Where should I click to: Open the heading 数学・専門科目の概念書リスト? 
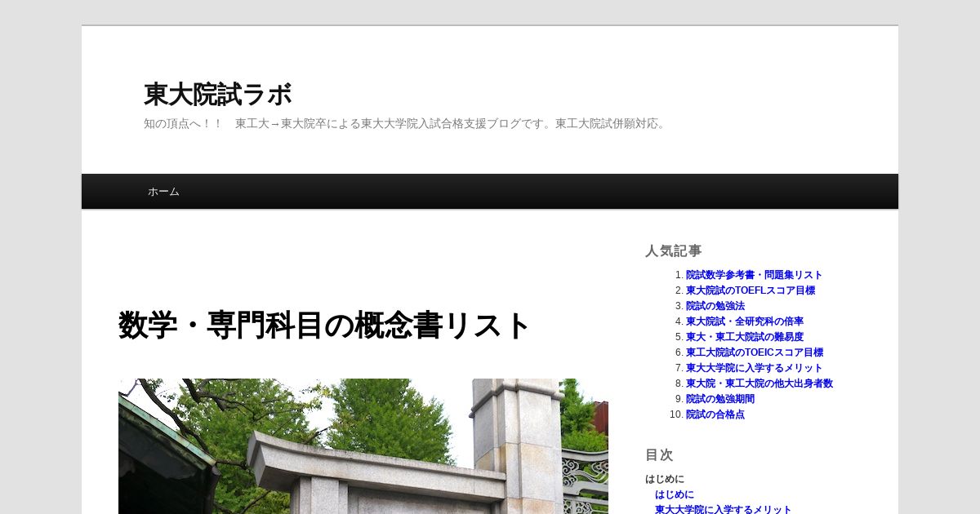coord(325,325)
